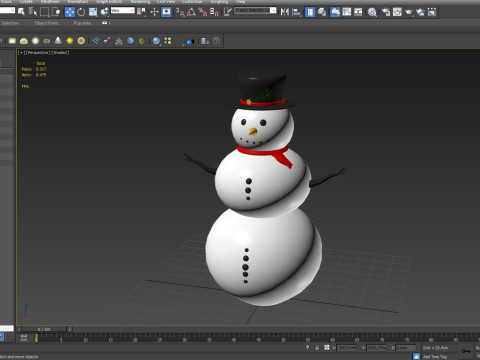Switch to the Populate ribbon tab
This screenshot has height=360, width=480.
pos(82,23)
